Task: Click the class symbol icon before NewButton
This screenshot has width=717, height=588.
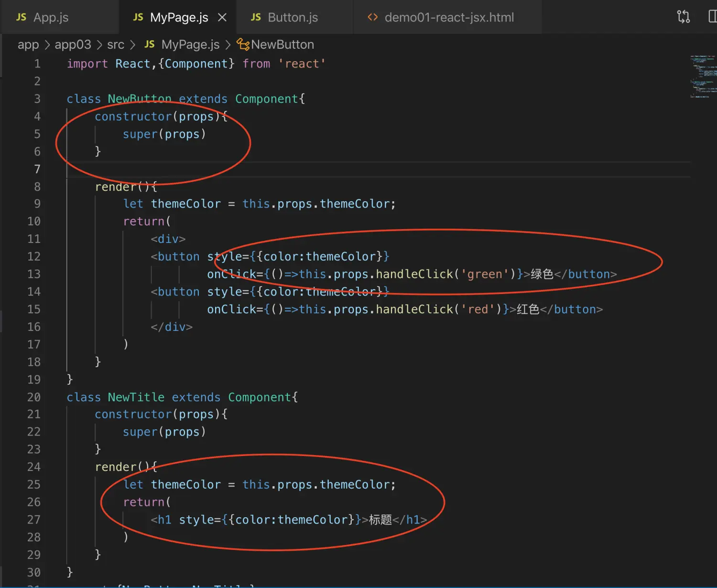Action: point(243,44)
